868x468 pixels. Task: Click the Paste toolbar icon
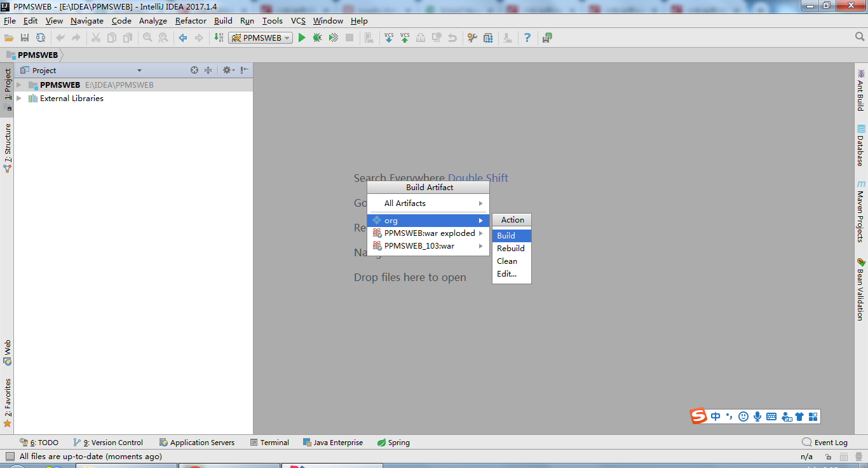tap(128, 38)
